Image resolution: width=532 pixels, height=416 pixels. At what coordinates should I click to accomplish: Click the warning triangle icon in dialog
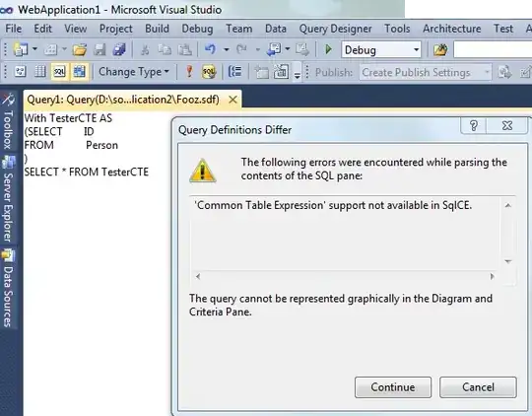pyautogui.click(x=203, y=171)
